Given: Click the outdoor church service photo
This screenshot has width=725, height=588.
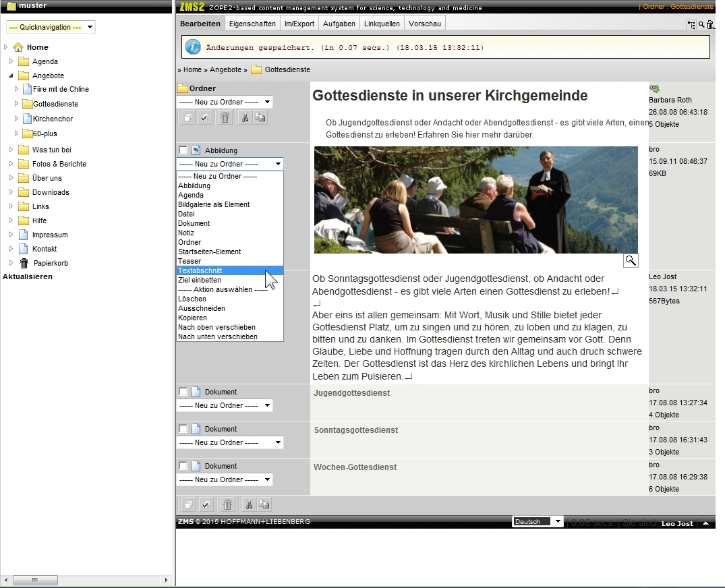Looking at the screenshot, I should tap(475, 200).
